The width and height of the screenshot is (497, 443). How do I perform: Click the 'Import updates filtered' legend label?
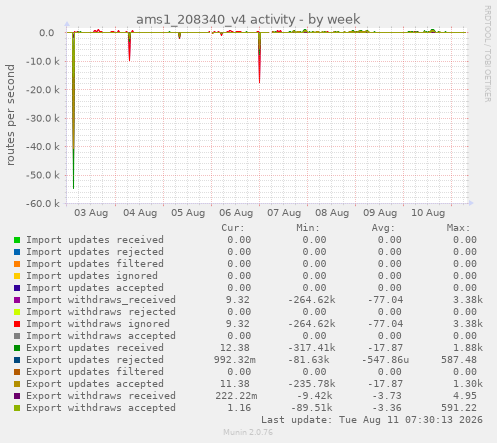(95, 264)
